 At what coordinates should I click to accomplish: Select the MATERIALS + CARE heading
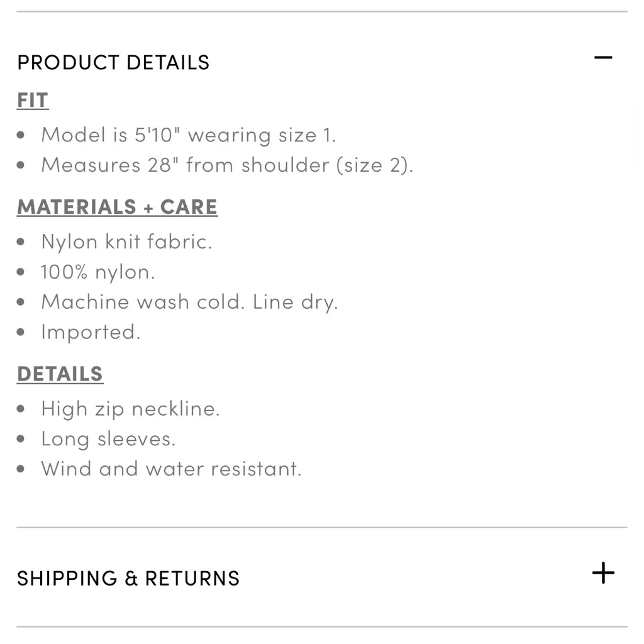click(117, 206)
